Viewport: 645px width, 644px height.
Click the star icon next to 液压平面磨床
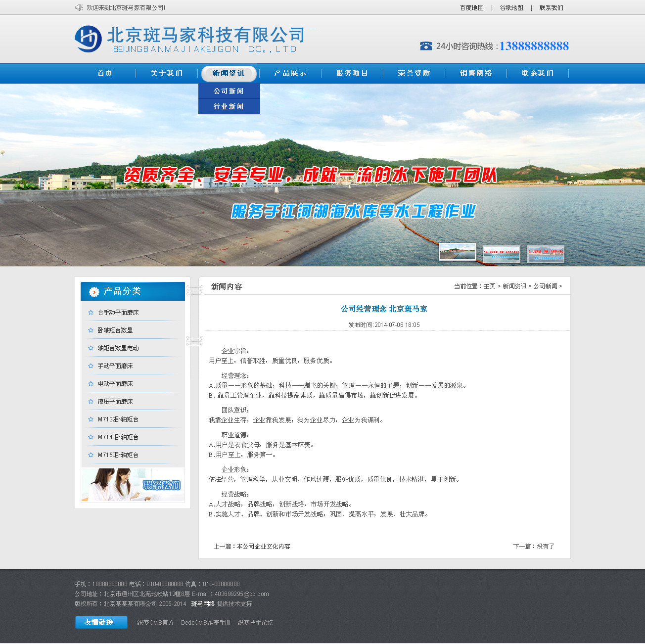click(x=91, y=402)
